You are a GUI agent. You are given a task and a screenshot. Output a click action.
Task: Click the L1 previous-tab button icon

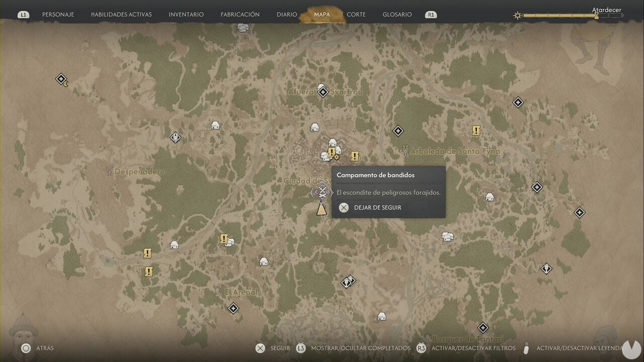(x=23, y=15)
